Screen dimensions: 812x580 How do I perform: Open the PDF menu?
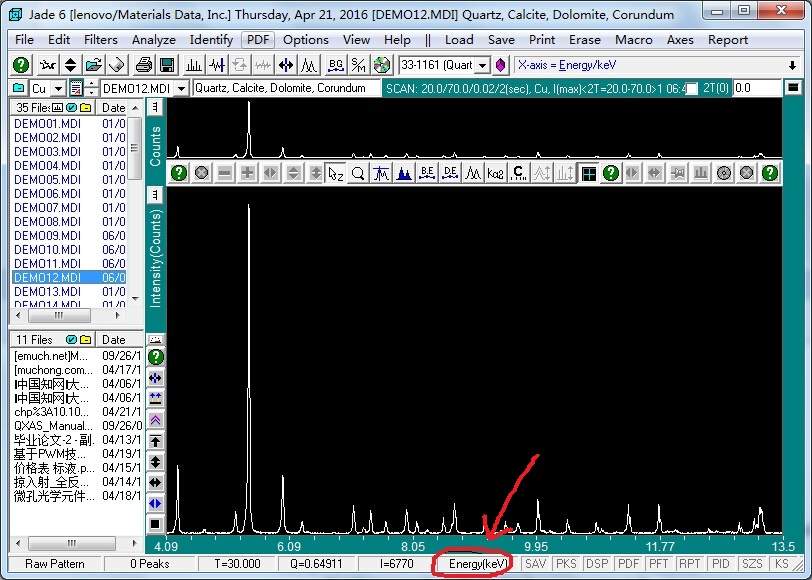tap(258, 40)
